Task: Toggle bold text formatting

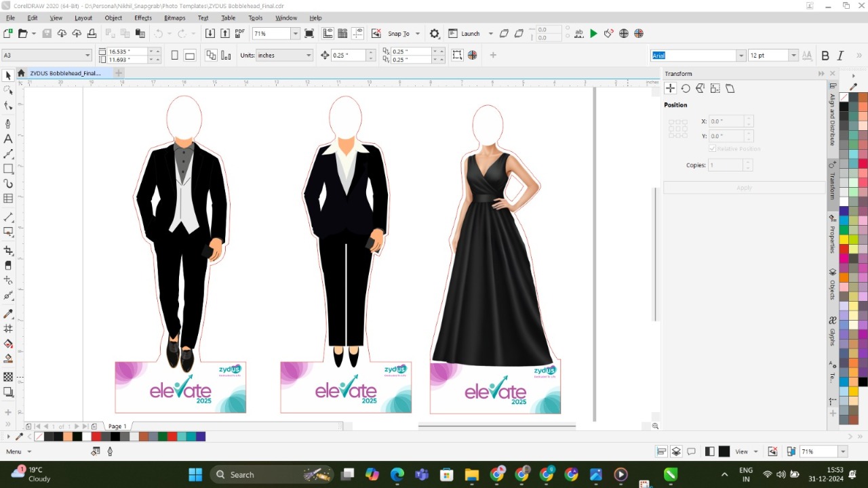Action: pos(825,56)
